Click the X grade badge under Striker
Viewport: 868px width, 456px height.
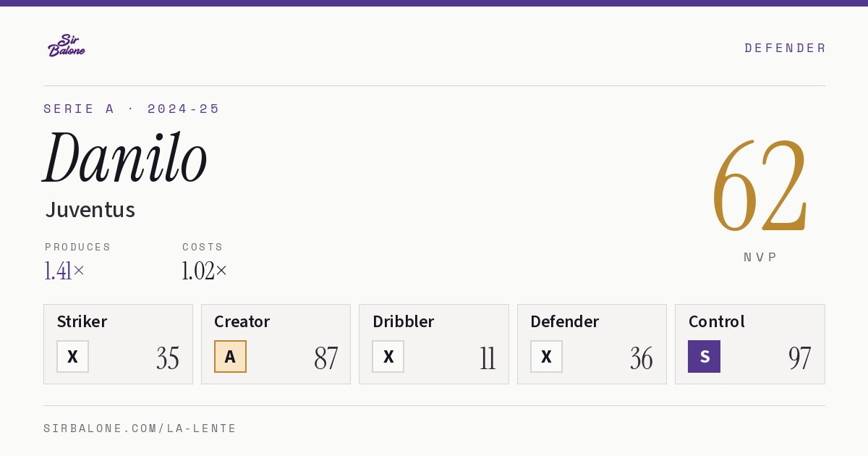pos(73,357)
